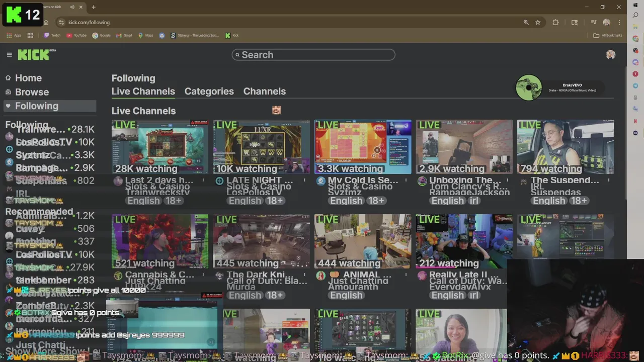
Task: Switch to Categories tab
Action: (209, 92)
